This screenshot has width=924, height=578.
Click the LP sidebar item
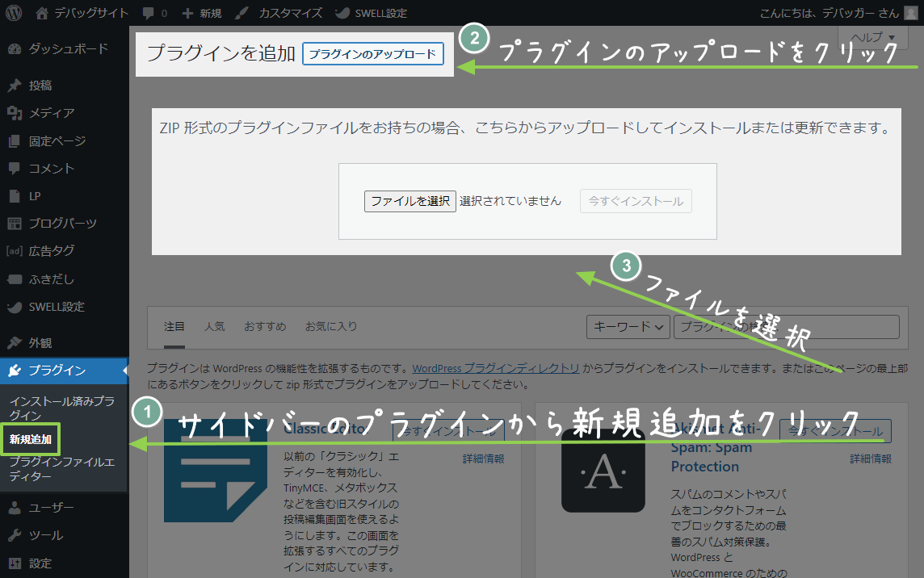(34, 195)
